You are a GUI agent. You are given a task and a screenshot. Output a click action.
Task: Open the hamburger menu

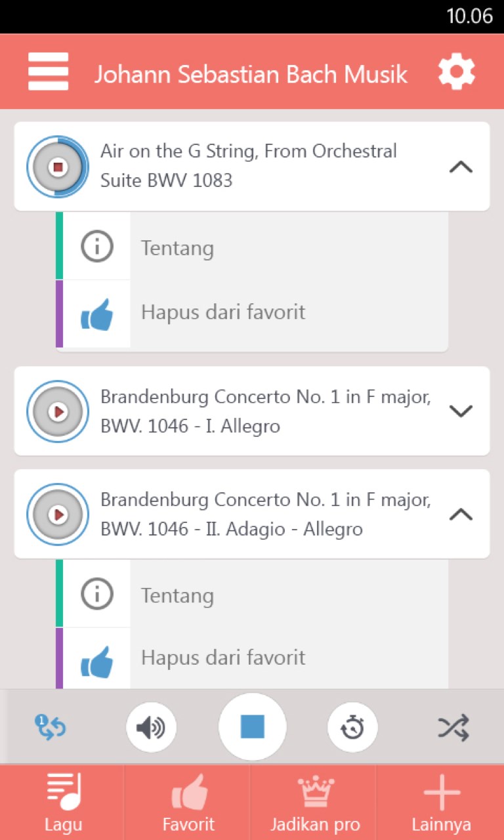tap(48, 72)
